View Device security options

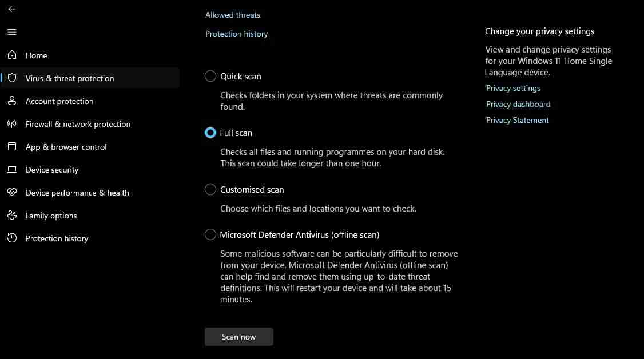point(52,170)
